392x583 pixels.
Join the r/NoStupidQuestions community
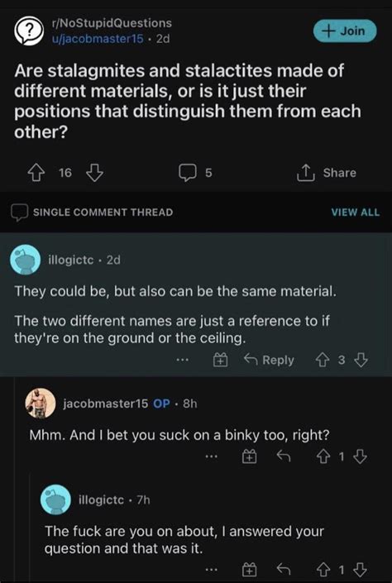345,31
